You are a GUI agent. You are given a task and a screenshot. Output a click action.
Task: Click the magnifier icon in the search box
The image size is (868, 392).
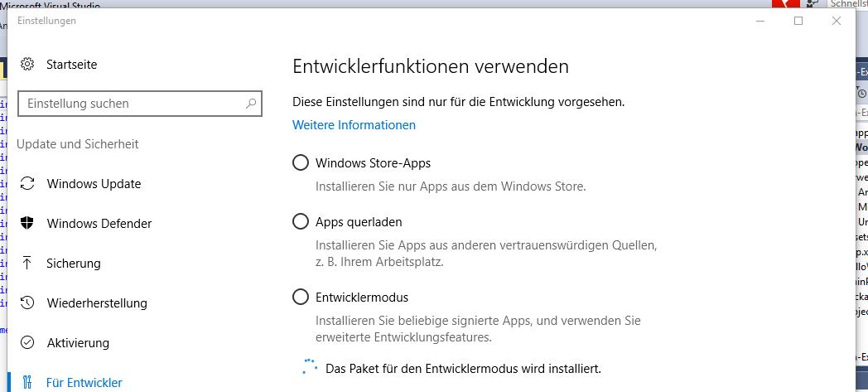point(251,104)
